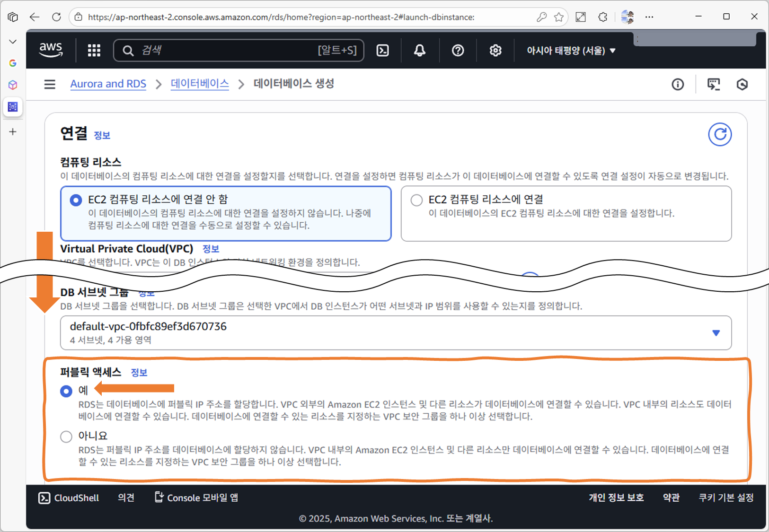Viewport: 769px width, 532px height.
Task: Click the browser address bar URL
Action: click(x=281, y=17)
